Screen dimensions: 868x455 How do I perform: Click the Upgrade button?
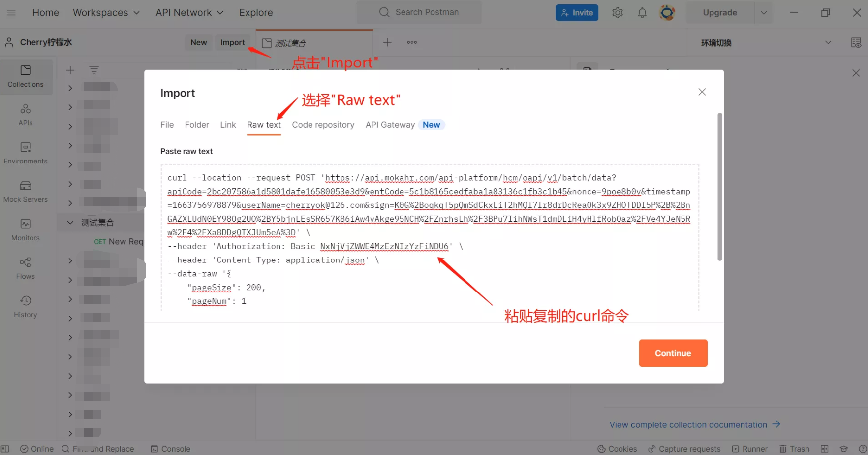(720, 13)
